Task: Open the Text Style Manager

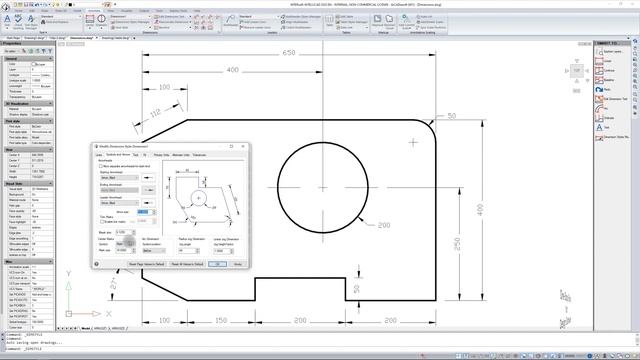Action: click(x=31, y=22)
